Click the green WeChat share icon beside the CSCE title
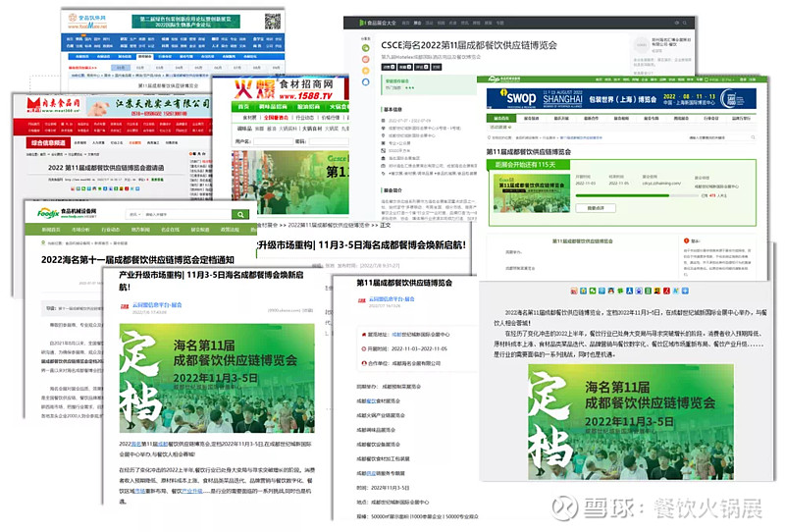The height and width of the screenshot is (532, 785). [x=365, y=48]
